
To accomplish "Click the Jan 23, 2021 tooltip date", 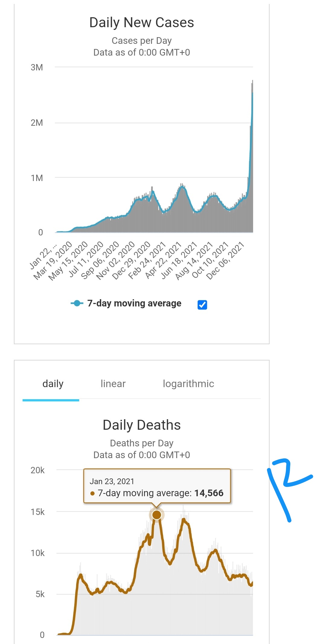I will coord(112,481).
